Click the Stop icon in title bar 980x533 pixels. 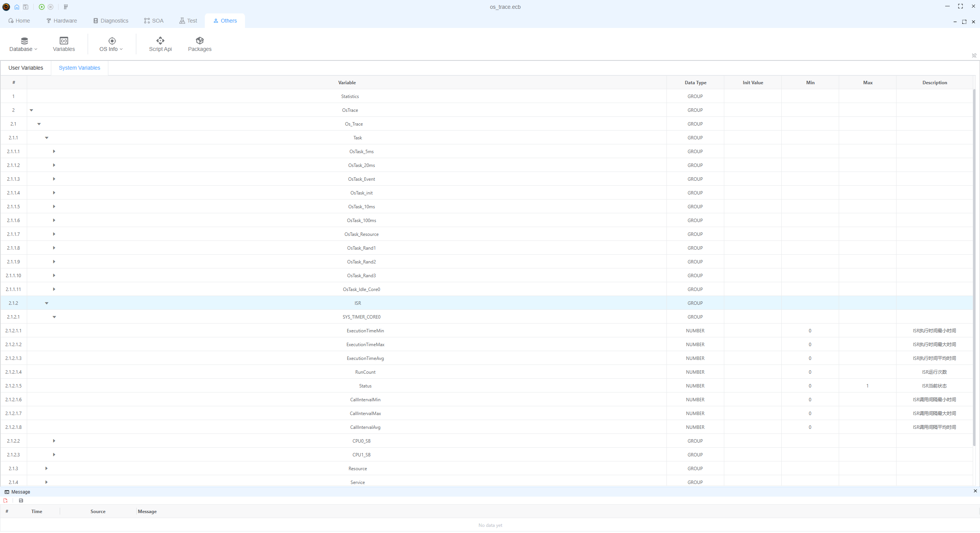click(51, 7)
